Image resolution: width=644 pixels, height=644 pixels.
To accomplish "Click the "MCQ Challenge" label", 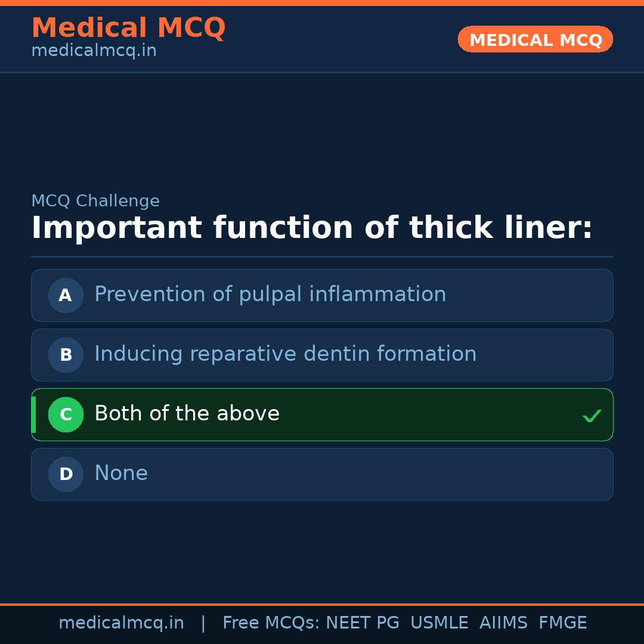I will point(95,201).
